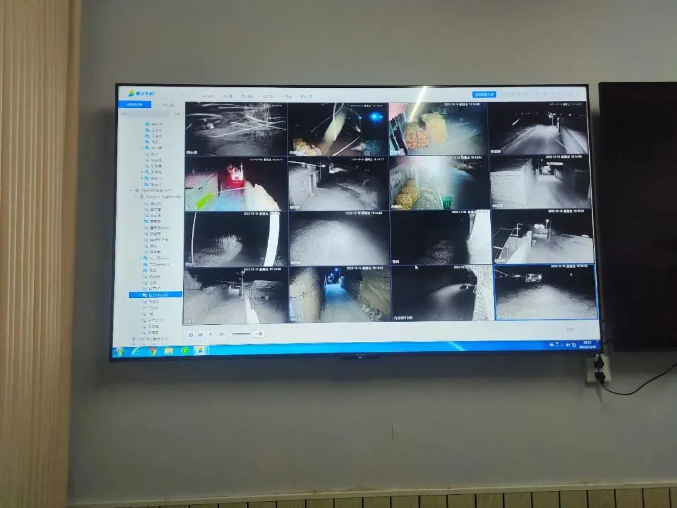This screenshot has width=677, height=508.
Task: Open the green circular browser icon on the taskbar
Action: 185,350
